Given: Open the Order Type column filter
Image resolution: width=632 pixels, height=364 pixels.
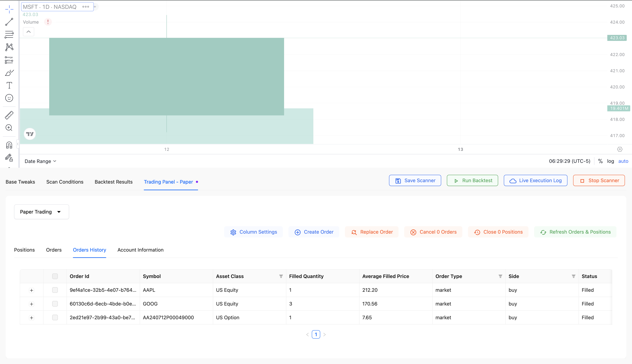Looking at the screenshot, I should pos(500,276).
